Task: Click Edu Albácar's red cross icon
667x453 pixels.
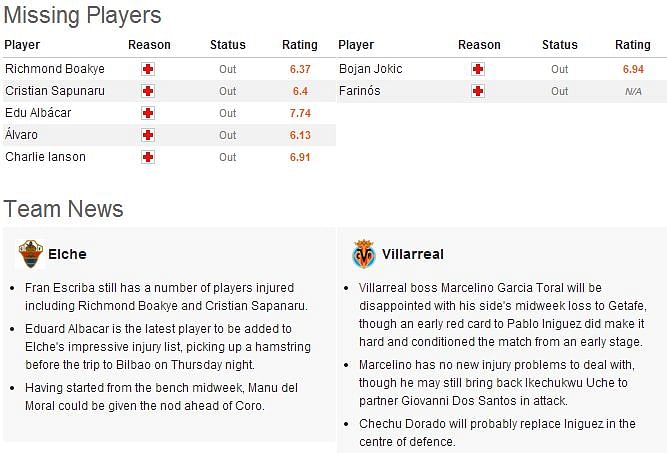Action: click(148, 113)
